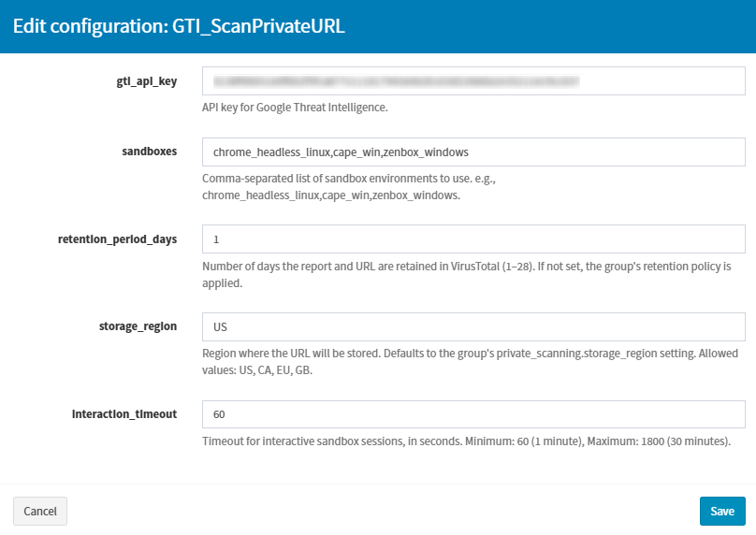Focus the sandboxes text field
This screenshot has width=756, height=535.
tap(473, 152)
